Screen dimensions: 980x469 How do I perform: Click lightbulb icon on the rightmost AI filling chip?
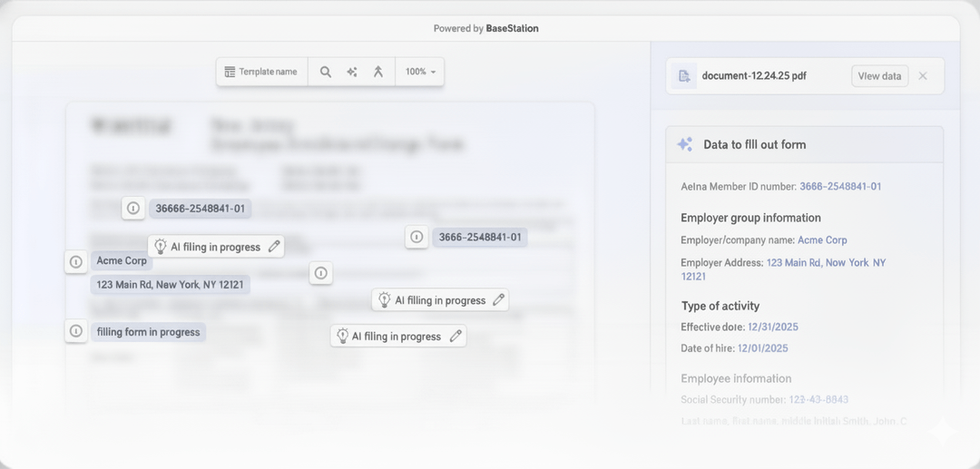pos(385,299)
